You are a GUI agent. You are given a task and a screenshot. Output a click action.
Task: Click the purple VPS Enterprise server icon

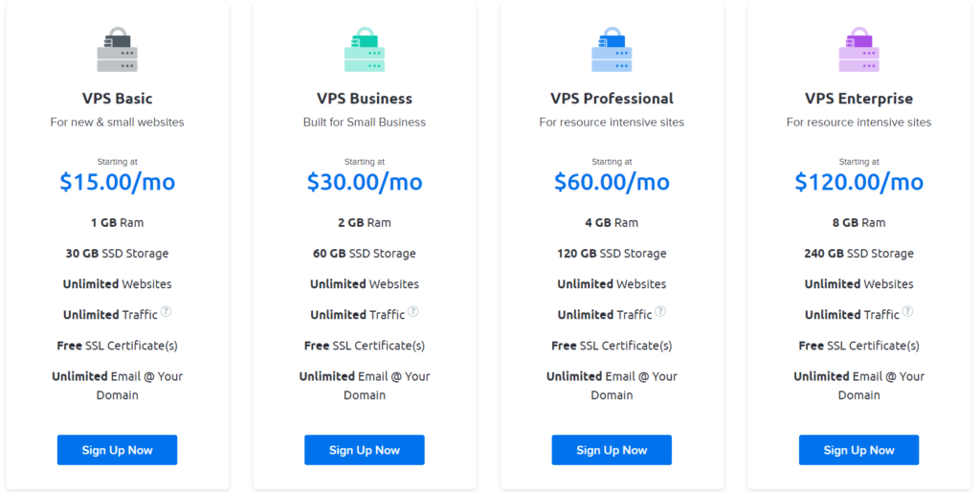pyautogui.click(x=858, y=50)
